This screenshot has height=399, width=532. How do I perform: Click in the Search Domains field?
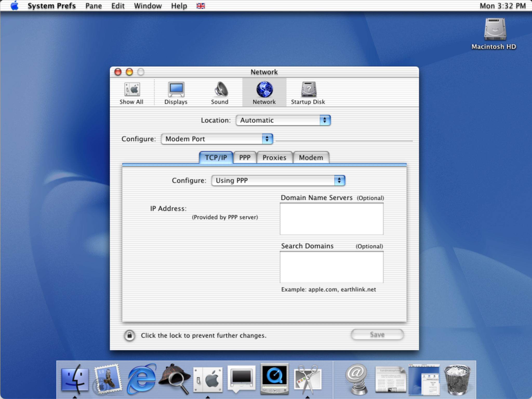[x=331, y=267]
